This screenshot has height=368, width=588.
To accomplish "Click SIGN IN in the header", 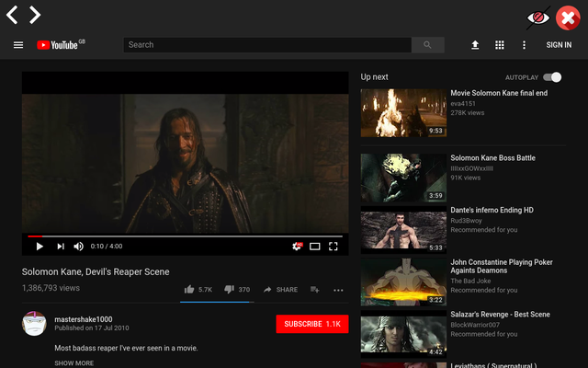I will pos(559,45).
